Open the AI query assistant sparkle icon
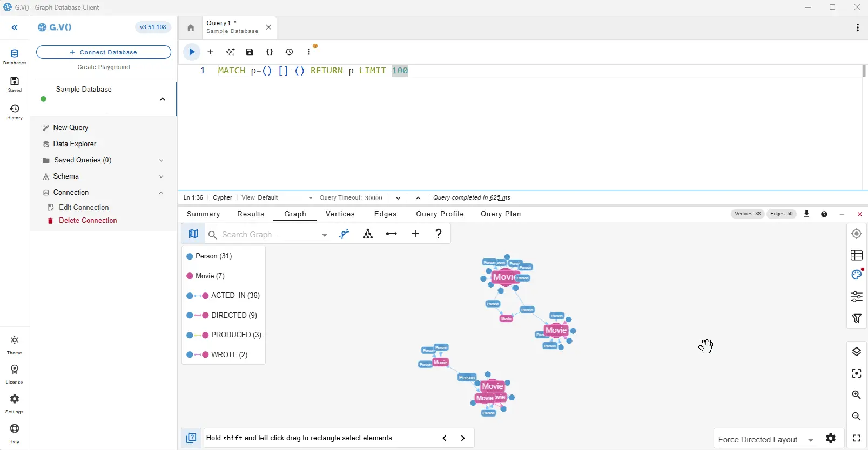The image size is (868, 450). coord(230,52)
